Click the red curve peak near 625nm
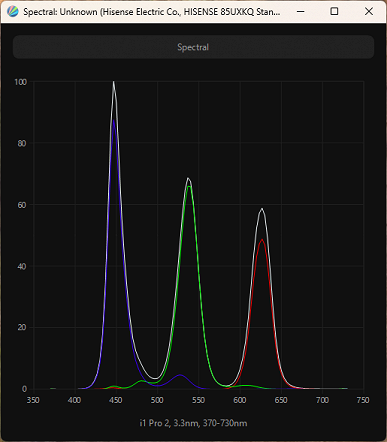Viewport: 387px width, 442px height. 262,240
